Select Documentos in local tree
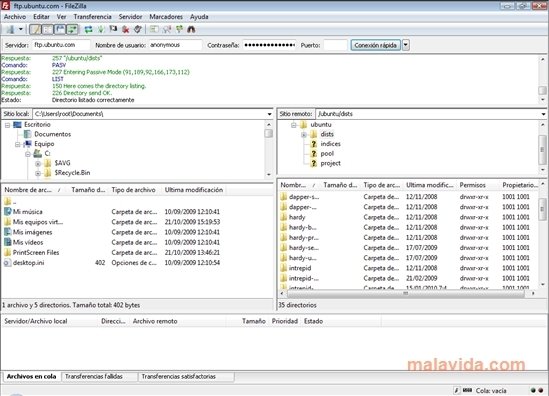Screen dimensions: 549x396 coord(53,134)
